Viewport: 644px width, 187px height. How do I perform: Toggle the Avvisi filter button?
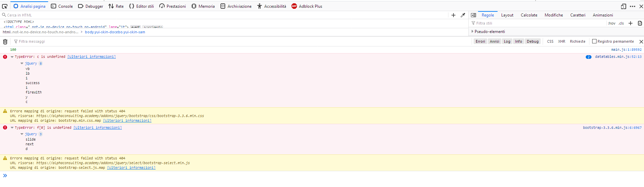click(x=494, y=41)
